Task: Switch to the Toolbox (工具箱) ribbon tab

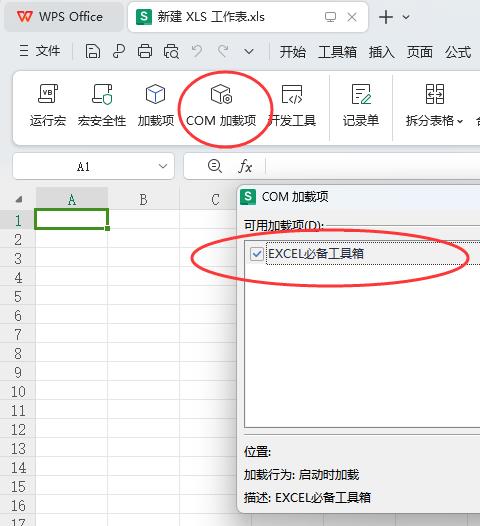Action: pyautogui.click(x=337, y=52)
